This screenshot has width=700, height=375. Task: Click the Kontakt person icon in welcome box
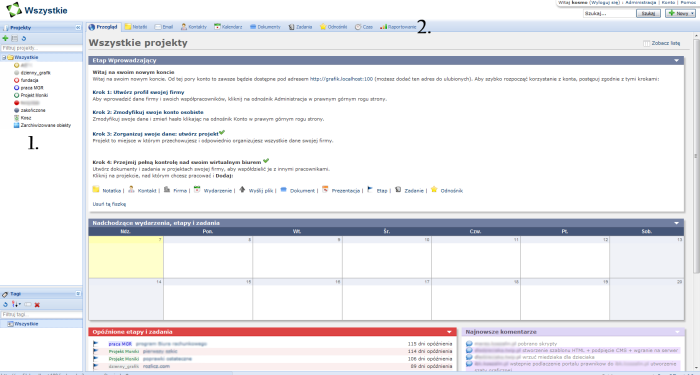click(131, 189)
